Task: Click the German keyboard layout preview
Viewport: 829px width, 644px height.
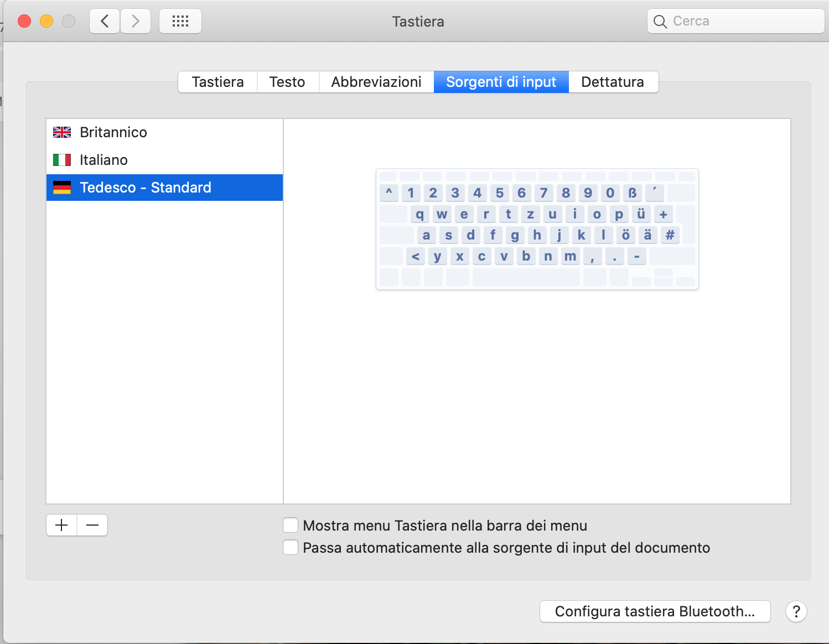Action: (537, 228)
